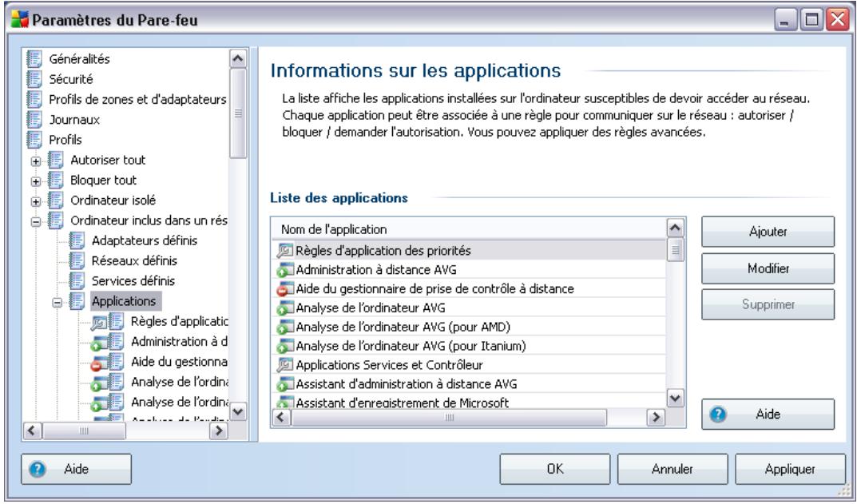Select Administration à distance AVG row text
The image size is (857, 504).
click(x=376, y=269)
